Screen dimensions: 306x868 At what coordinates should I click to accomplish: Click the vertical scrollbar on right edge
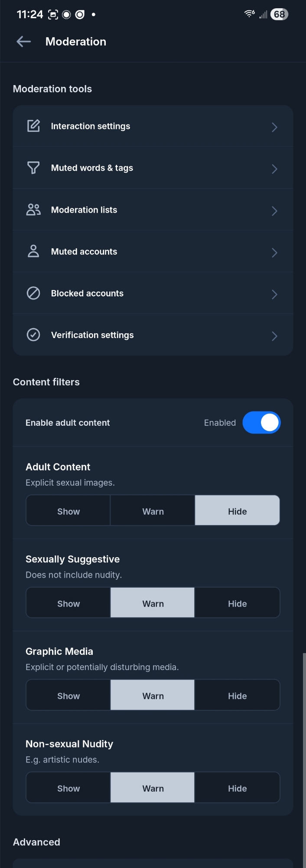304,759
